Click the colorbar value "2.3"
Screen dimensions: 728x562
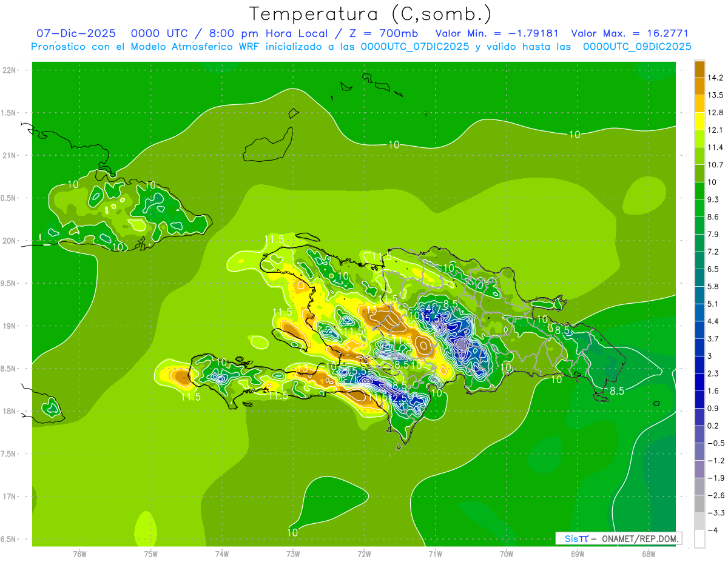pyautogui.click(x=713, y=373)
